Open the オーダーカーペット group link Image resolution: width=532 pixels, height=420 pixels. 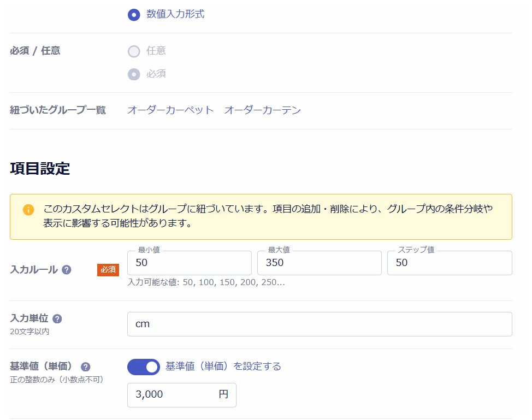[170, 110]
